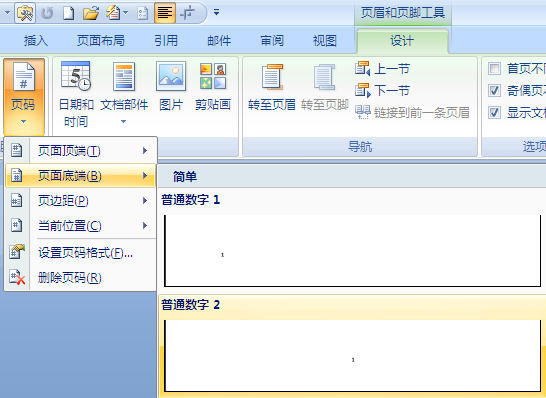Click the 普通数字 2 label

[190, 305]
